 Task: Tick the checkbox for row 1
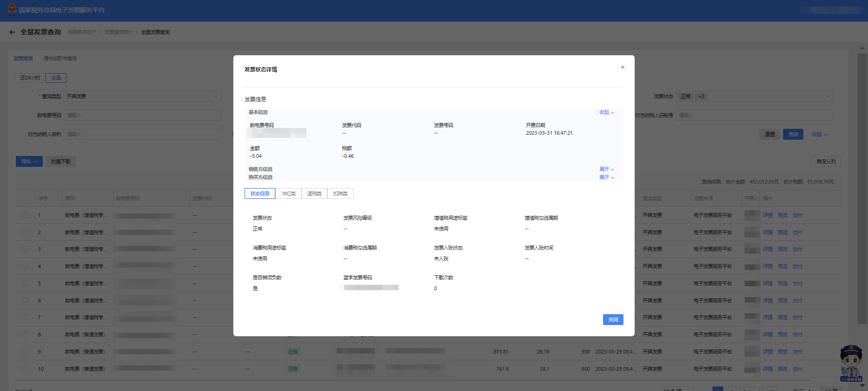(25, 215)
